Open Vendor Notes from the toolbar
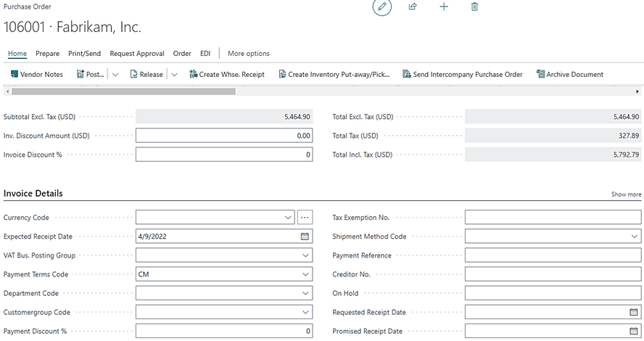The image size is (644, 341). pyautogui.click(x=36, y=74)
